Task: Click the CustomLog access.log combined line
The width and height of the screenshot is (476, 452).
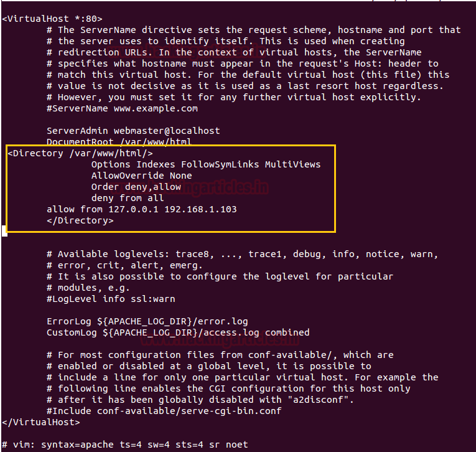Action: [178, 332]
